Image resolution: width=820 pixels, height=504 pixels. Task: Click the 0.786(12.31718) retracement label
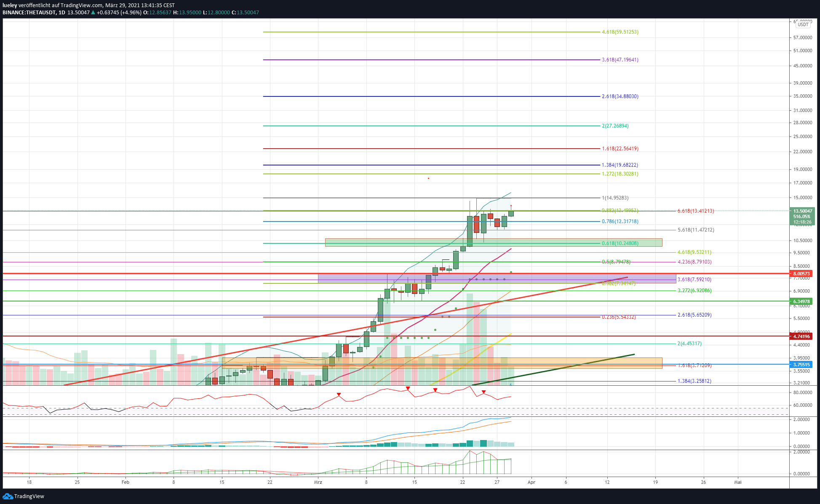[620, 221]
